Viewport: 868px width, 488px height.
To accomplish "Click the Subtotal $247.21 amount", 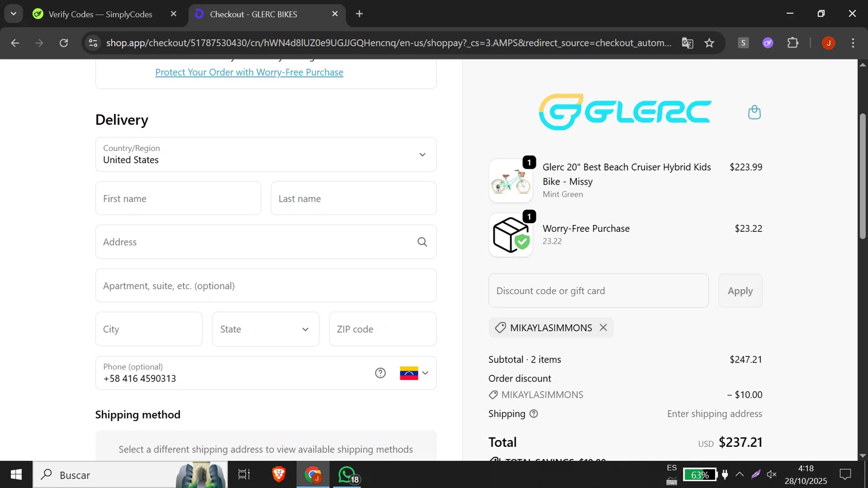I will click(x=746, y=360).
